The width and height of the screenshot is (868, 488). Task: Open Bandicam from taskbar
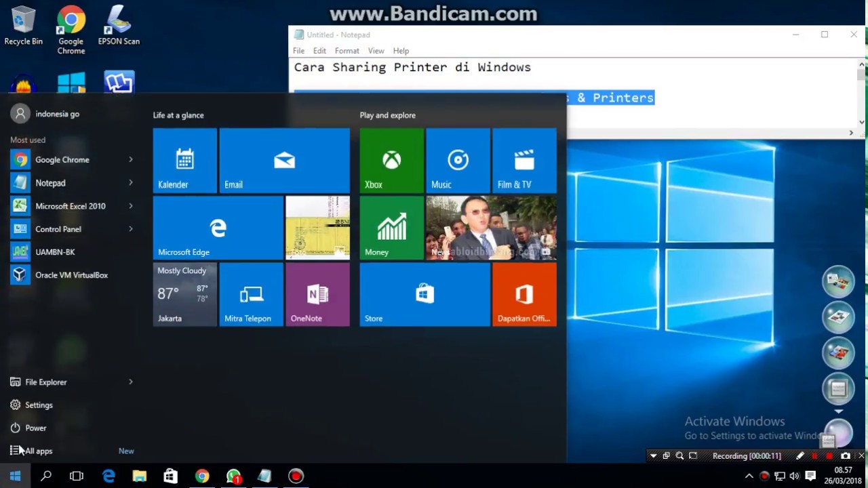(x=296, y=476)
